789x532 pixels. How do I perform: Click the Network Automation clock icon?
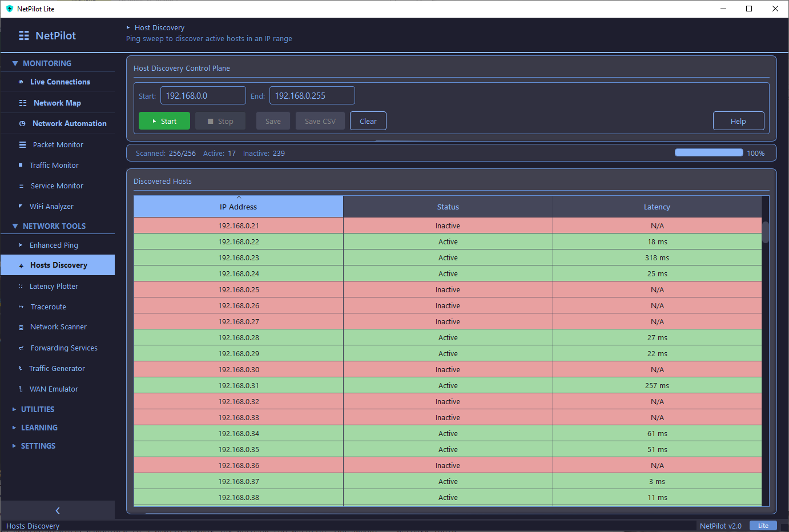point(22,124)
